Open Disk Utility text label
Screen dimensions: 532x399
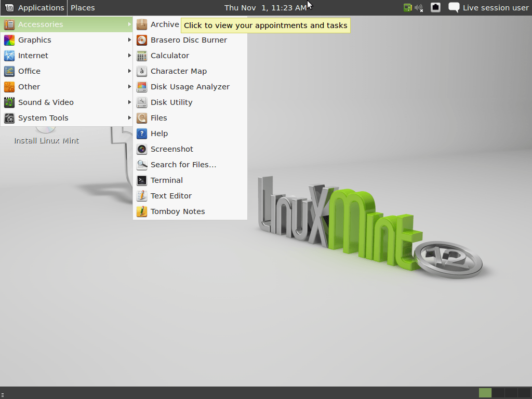(171, 102)
